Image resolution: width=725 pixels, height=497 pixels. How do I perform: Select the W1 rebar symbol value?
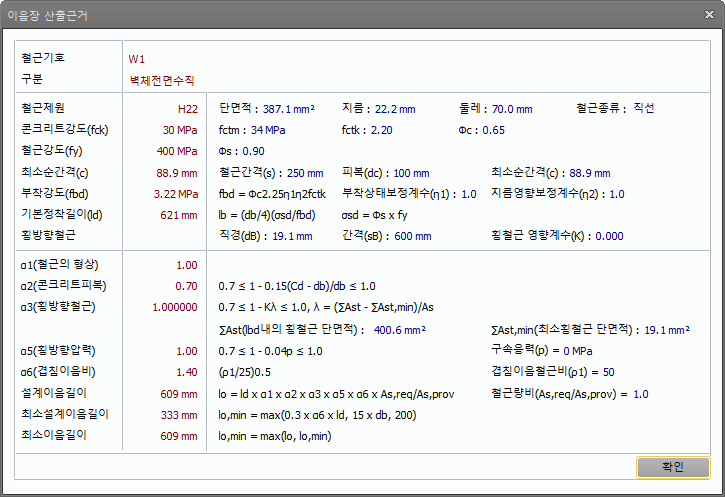(136, 59)
